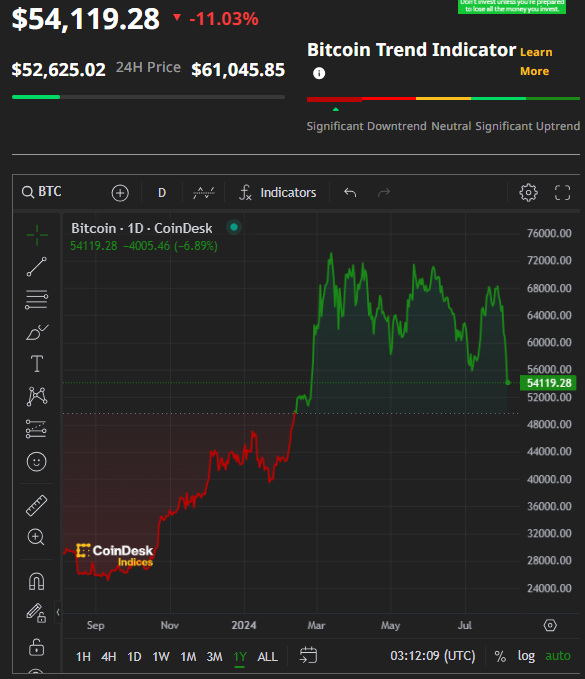The image size is (585, 679).
Task: Enter fullscreen chart mode
Action: click(x=562, y=192)
